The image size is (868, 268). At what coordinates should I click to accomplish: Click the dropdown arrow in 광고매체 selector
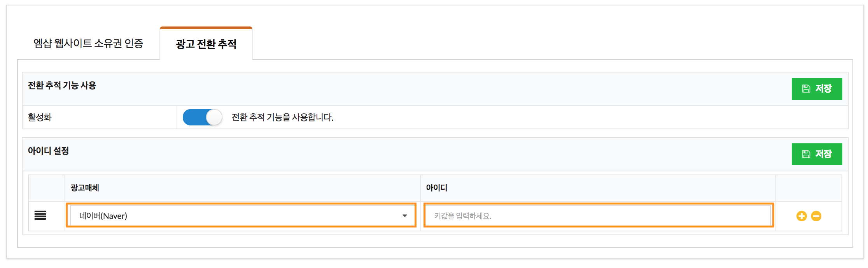pos(405,216)
